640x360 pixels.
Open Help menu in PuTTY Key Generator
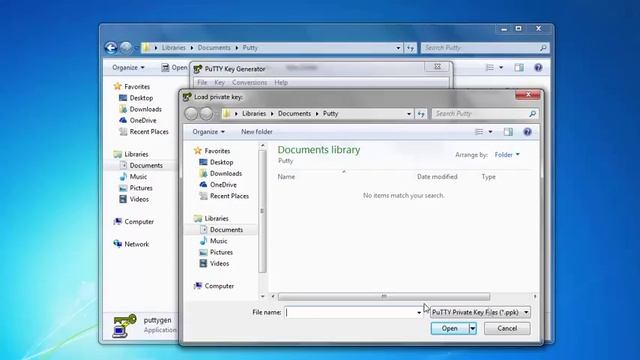[x=281, y=82]
